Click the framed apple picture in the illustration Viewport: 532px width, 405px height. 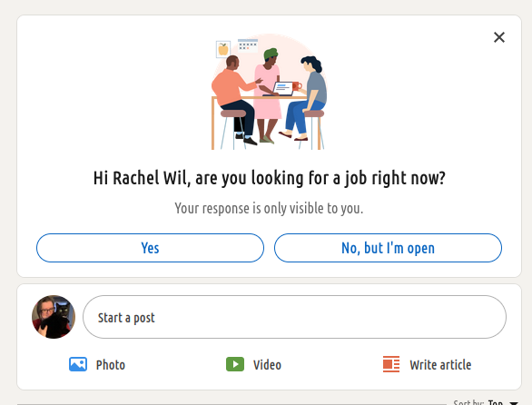(223, 50)
